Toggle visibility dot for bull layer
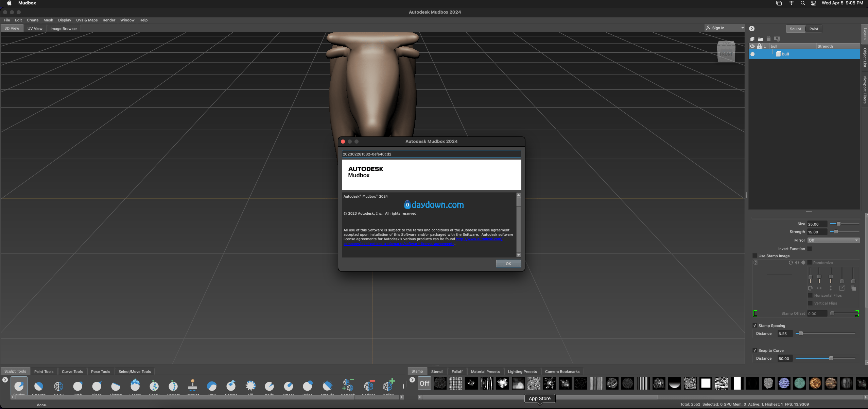 (752, 54)
